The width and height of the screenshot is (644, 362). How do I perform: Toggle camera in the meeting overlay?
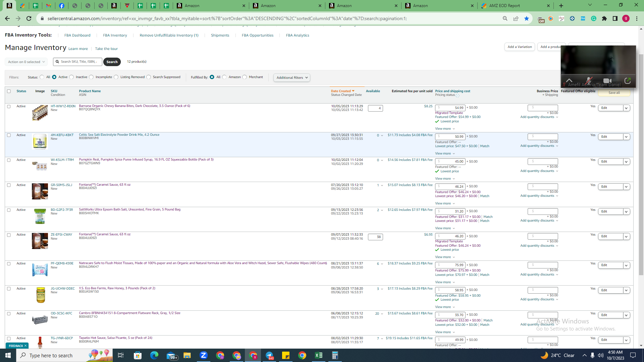(x=607, y=81)
